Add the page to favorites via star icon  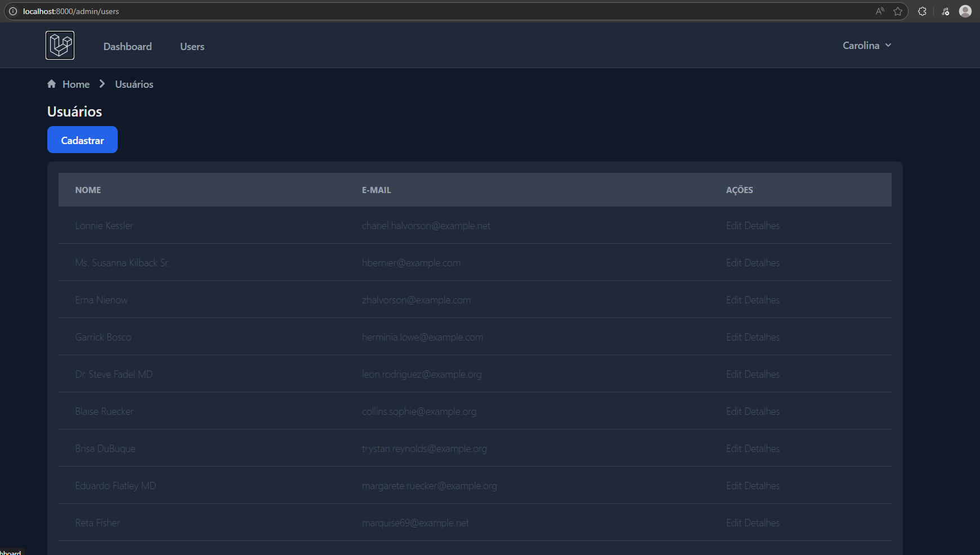(898, 11)
